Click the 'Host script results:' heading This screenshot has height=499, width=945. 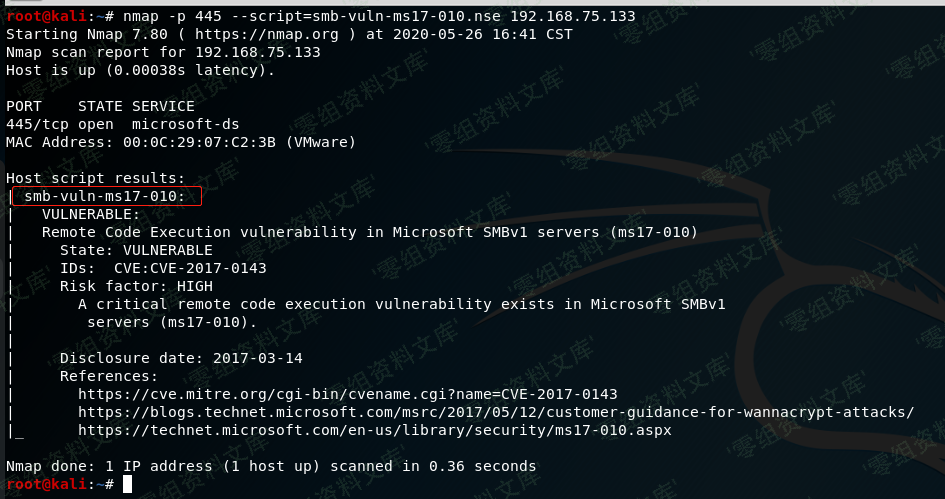pyautogui.click(x=96, y=178)
